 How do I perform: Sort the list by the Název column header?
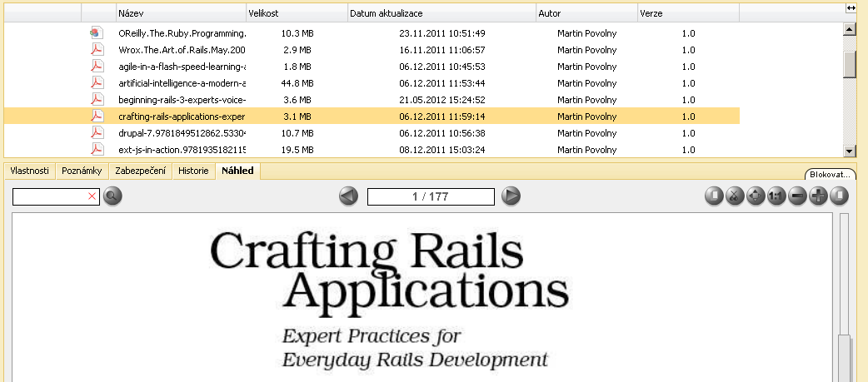[182, 13]
